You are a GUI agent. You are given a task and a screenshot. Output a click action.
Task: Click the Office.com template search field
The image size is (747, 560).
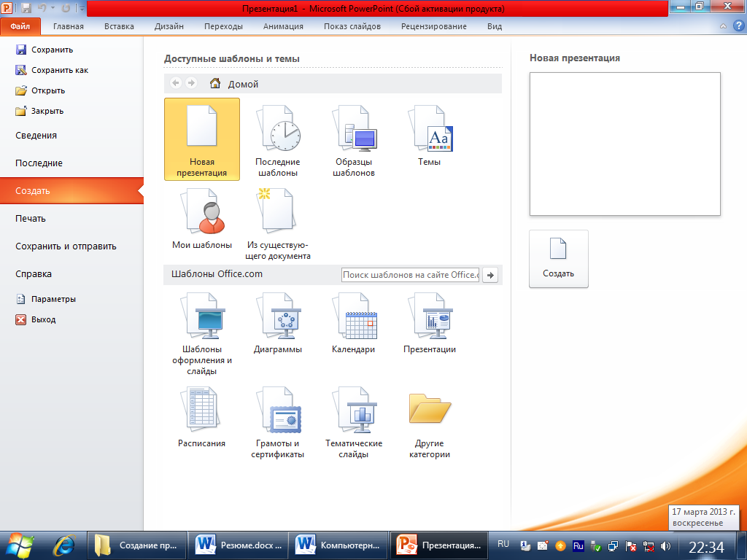pos(410,275)
